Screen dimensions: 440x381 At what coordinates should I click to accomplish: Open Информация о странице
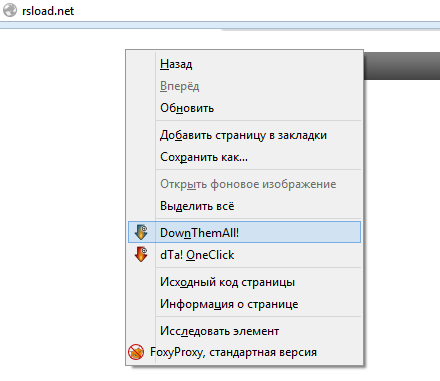244,304
